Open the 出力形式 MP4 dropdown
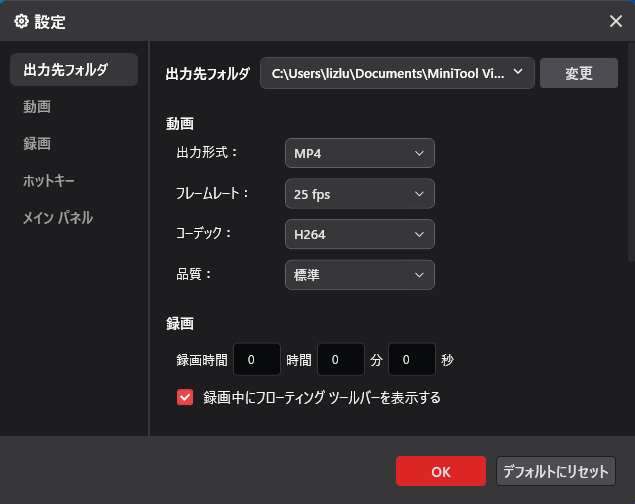Screen dimensions: 635x504 360,153
